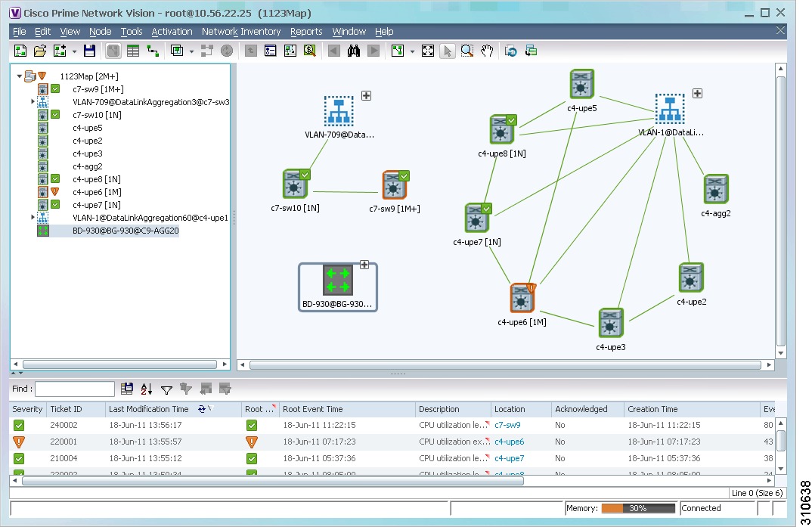Switch to Show List View table icon
The height and width of the screenshot is (527, 812).
tap(133, 51)
